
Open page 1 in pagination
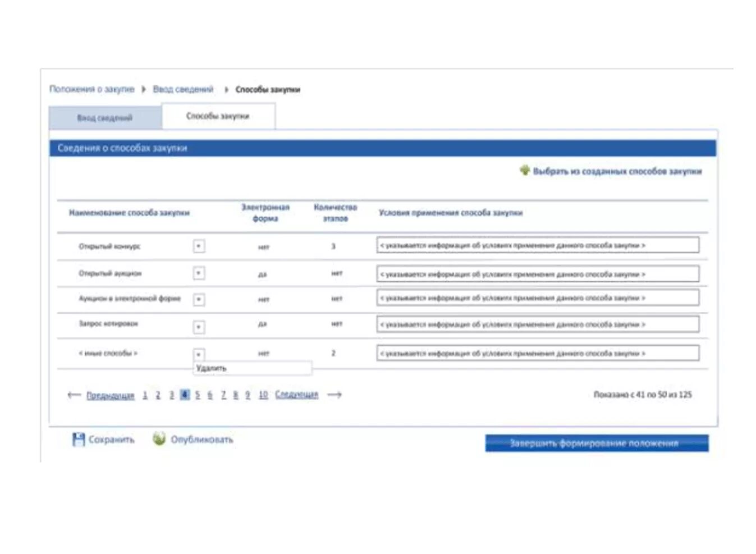point(145,395)
